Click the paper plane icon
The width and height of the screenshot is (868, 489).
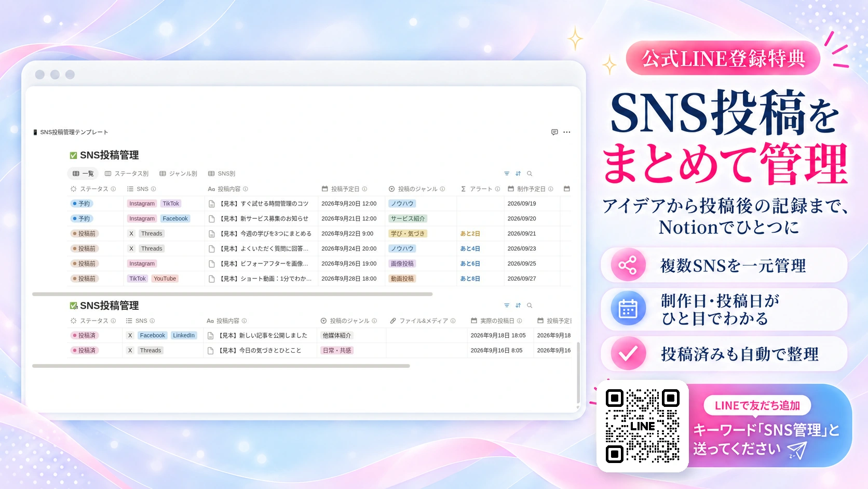[x=797, y=450]
